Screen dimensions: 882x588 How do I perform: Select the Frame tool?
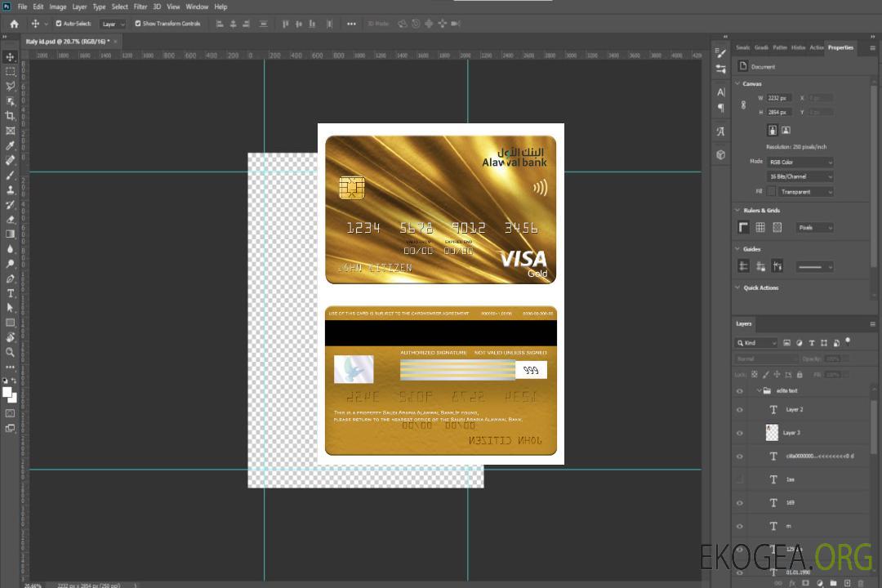tap(10, 131)
